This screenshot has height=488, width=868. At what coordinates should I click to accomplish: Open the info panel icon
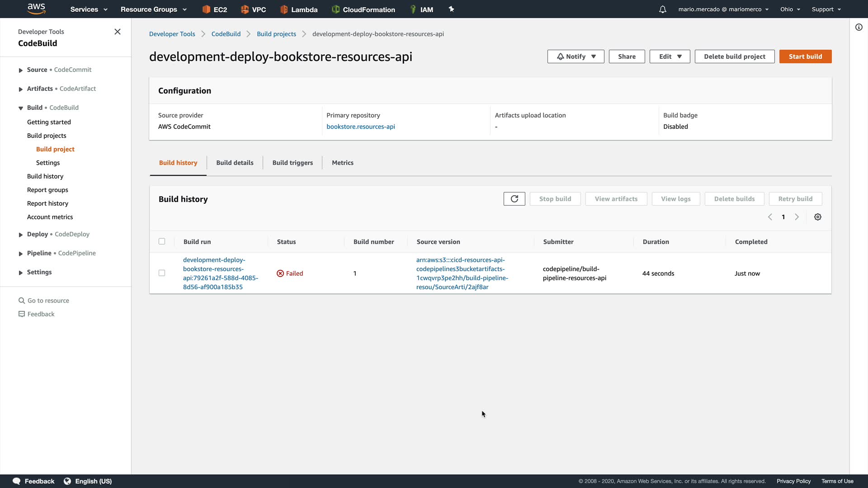coord(859,27)
